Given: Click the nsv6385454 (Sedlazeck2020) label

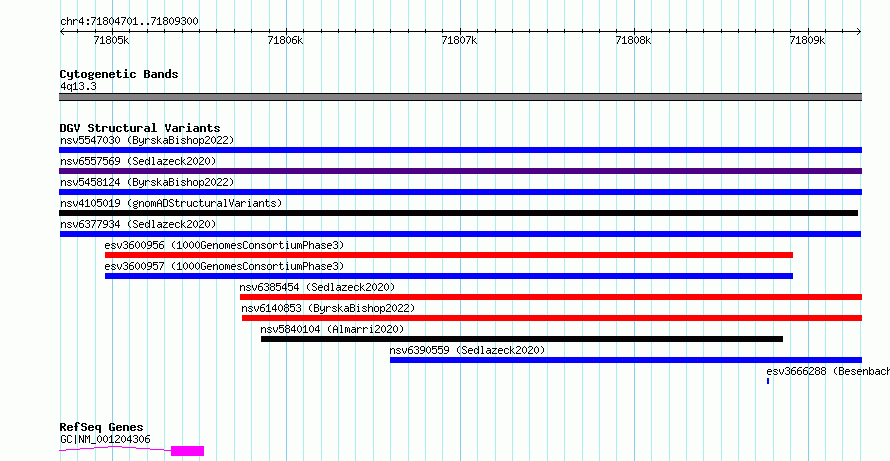Looking at the screenshot, I should tap(317, 287).
